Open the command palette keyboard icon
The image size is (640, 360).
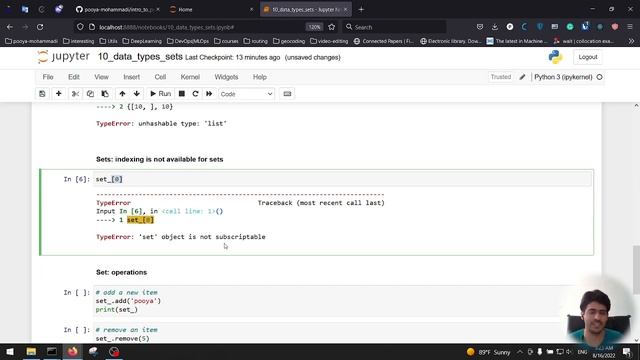click(287, 94)
